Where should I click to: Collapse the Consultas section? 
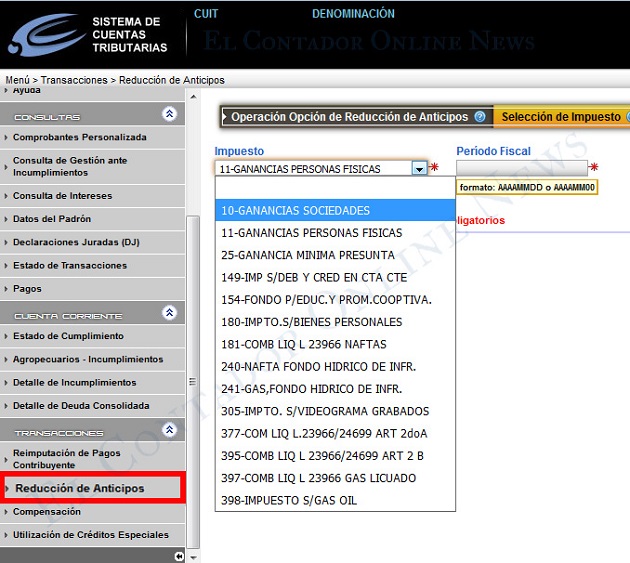169,115
